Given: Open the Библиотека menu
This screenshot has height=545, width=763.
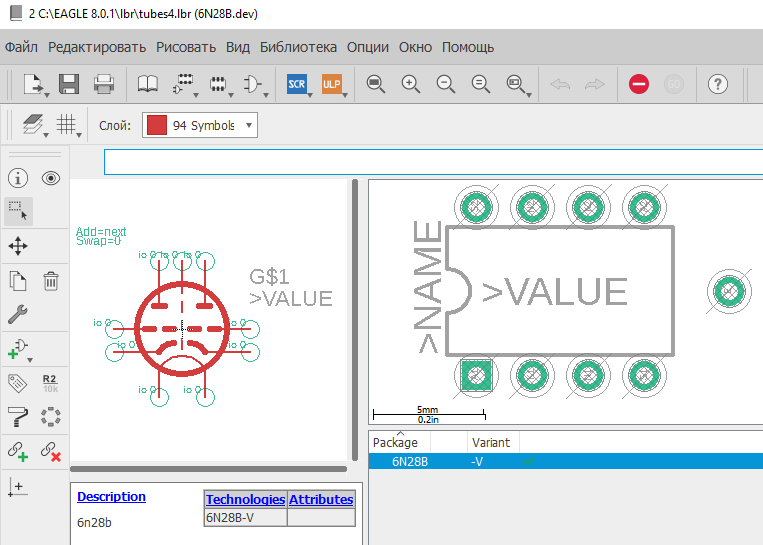Looking at the screenshot, I should click(x=298, y=47).
